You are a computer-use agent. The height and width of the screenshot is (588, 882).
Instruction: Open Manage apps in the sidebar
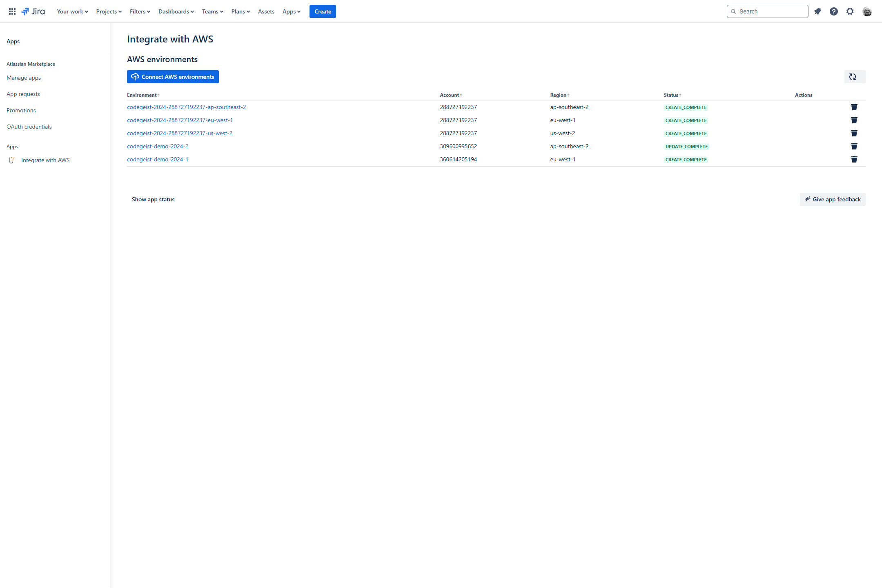click(24, 78)
